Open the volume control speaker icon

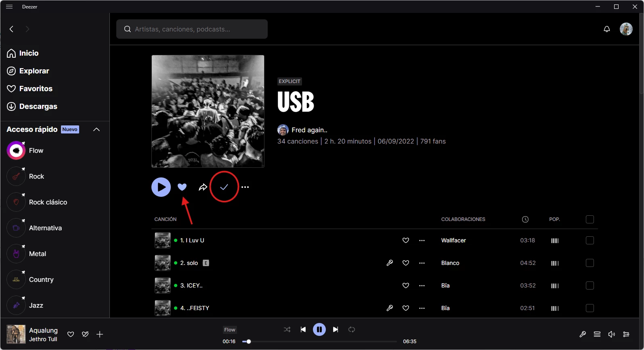point(612,334)
